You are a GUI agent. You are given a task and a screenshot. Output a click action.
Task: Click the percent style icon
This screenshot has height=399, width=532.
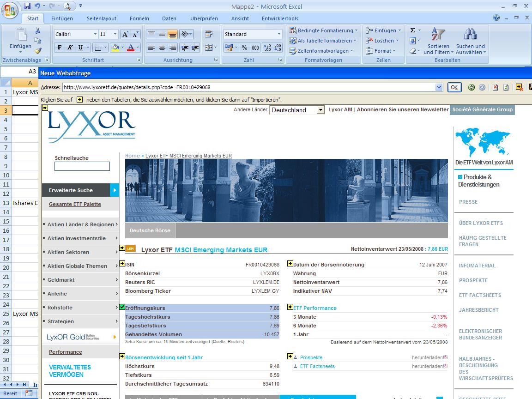click(x=244, y=48)
